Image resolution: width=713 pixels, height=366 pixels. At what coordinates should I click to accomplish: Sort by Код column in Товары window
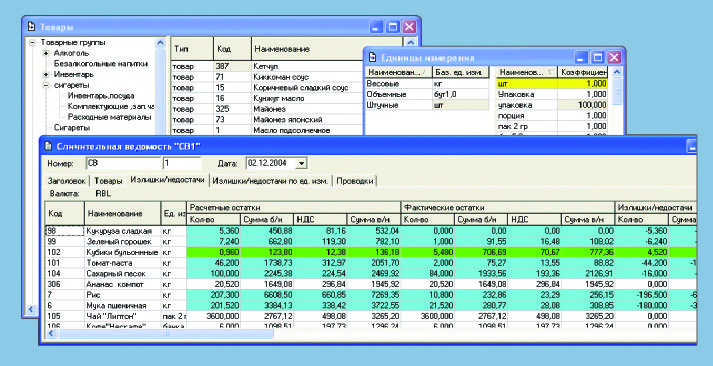coord(232,49)
